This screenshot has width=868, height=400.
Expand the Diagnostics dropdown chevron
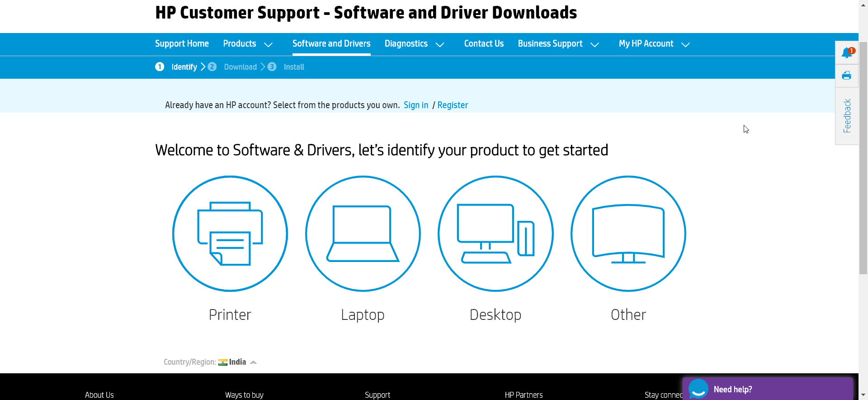tap(440, 45)
